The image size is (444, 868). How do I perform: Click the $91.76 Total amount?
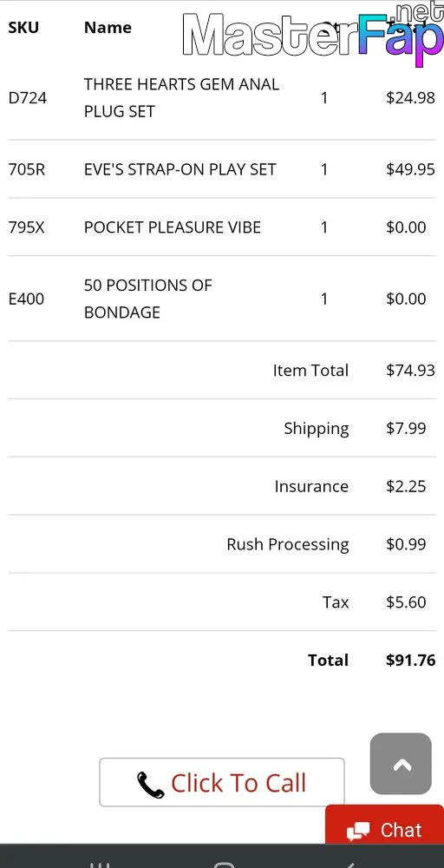pos(411,660)
